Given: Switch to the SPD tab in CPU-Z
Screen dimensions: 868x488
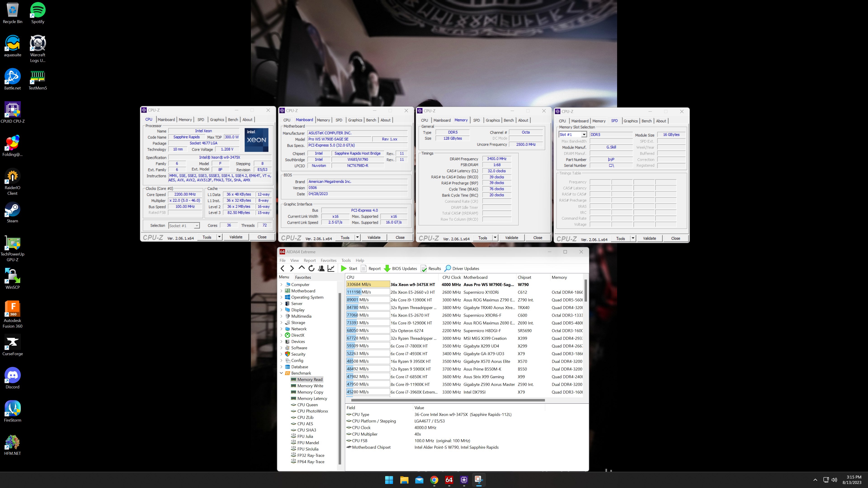Looking at the screenshot, I should pos(200,120).
